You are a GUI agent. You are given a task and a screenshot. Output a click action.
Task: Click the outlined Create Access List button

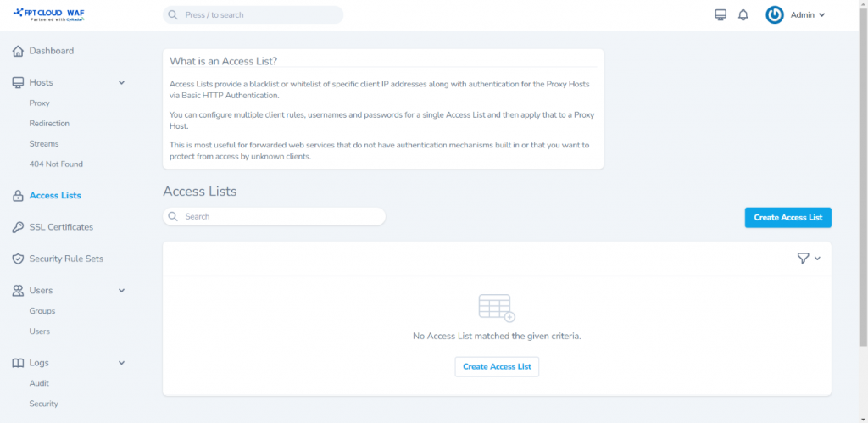[x=497, y=366]
